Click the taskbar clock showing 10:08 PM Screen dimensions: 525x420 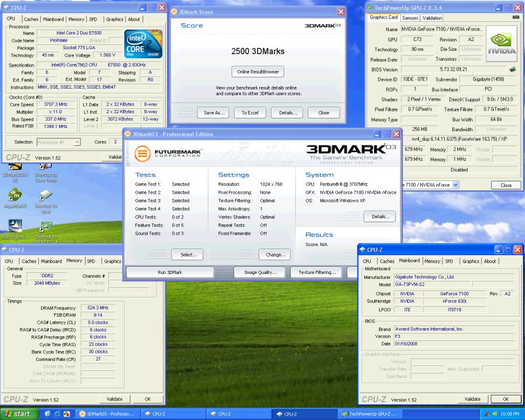[510, 415]
